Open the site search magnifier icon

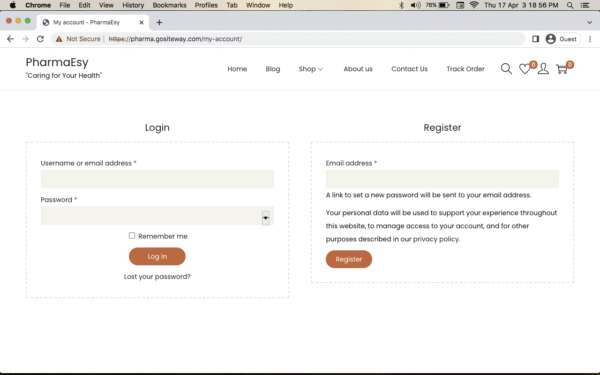click(x=506, y=69)
